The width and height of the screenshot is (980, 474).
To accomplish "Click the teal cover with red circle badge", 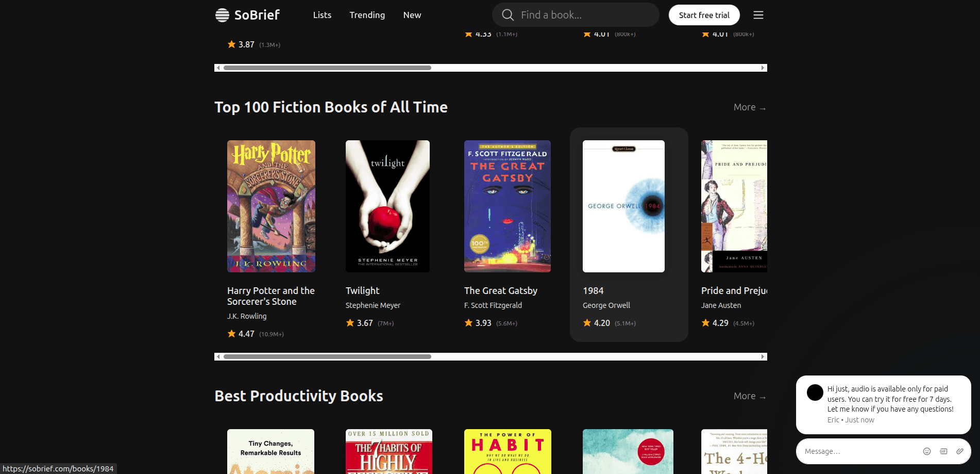I will (628, 451).
